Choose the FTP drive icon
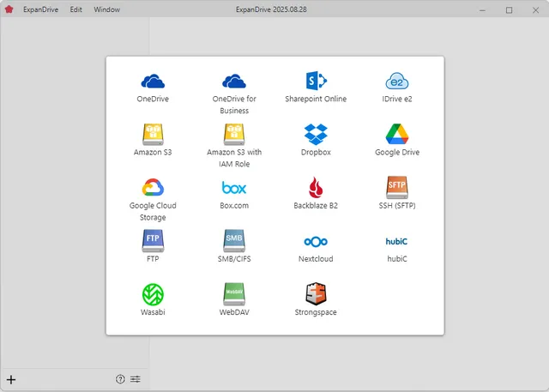Viewport: 549px width, 392px height. click(153, 241)
